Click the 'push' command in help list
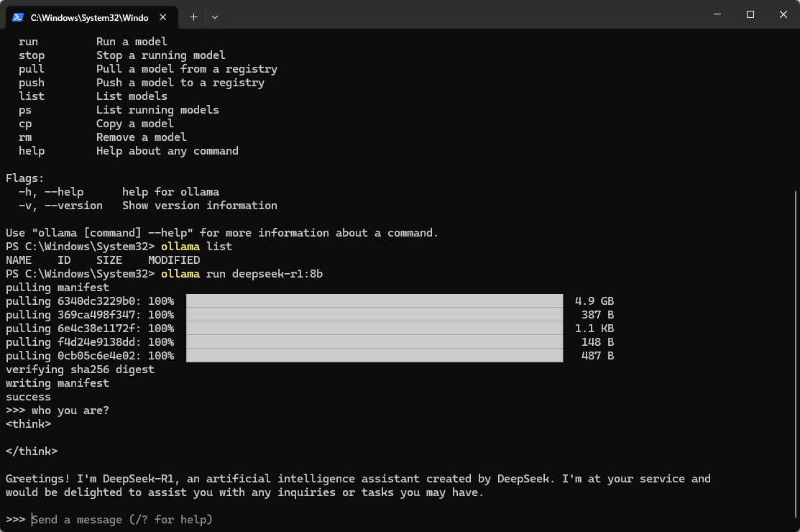 click(x=32, y=83)
